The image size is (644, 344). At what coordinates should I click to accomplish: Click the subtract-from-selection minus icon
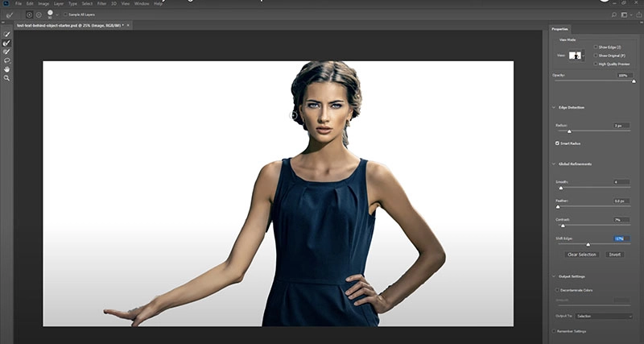(39, 15)
